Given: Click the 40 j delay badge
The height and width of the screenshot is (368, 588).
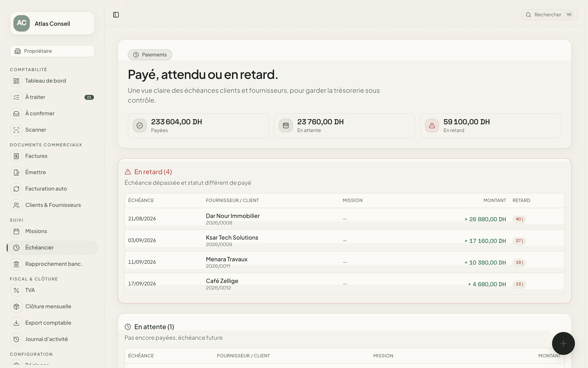Looking at the screenshot, I should 519,219.
